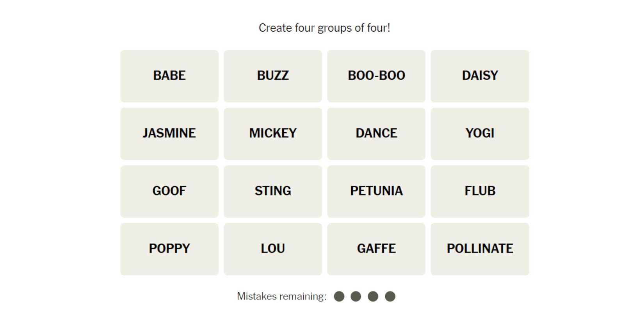
Task: Pick the DAISY tile
Action: [x=480, y=76]
